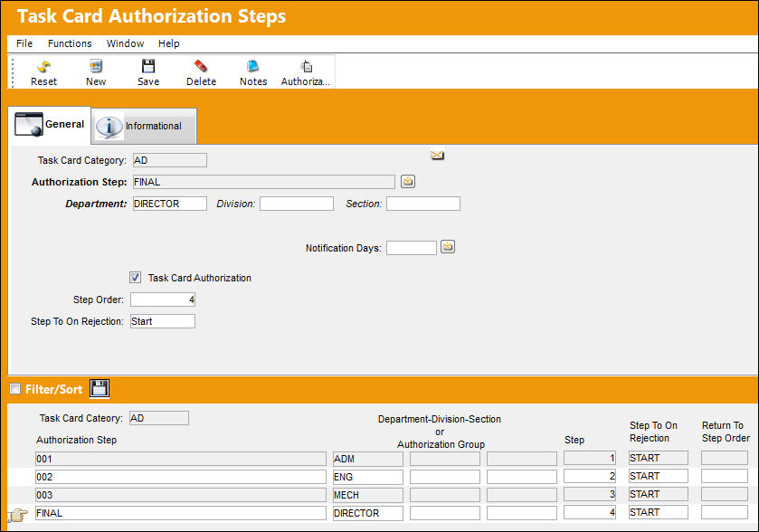The height and width of the screenshot is (532, 759).
Task: Open the Window menu
Action: pyautogui.click(x=126, y=43)
